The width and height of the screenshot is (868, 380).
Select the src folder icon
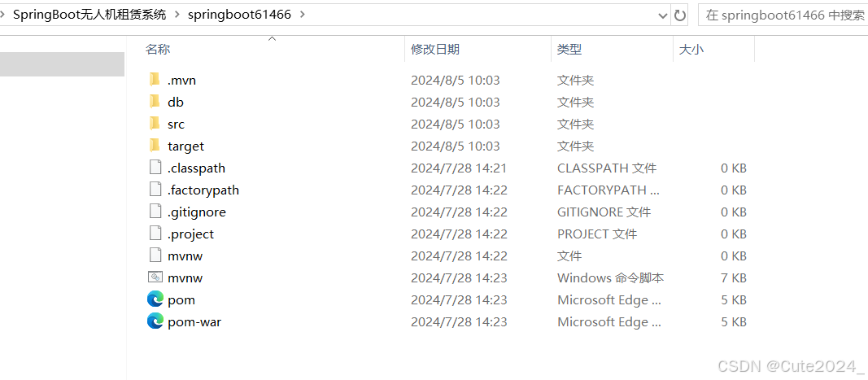[x=155, y=124]
